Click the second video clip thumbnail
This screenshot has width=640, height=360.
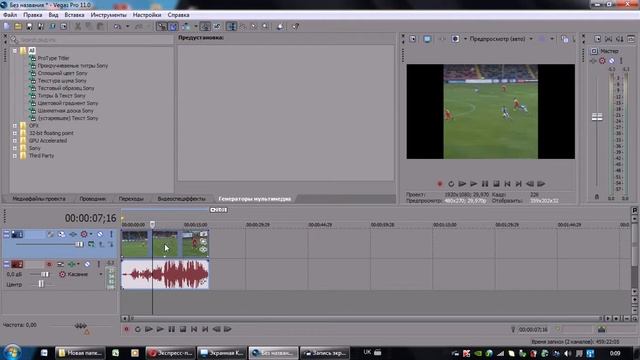click(165, 244)
